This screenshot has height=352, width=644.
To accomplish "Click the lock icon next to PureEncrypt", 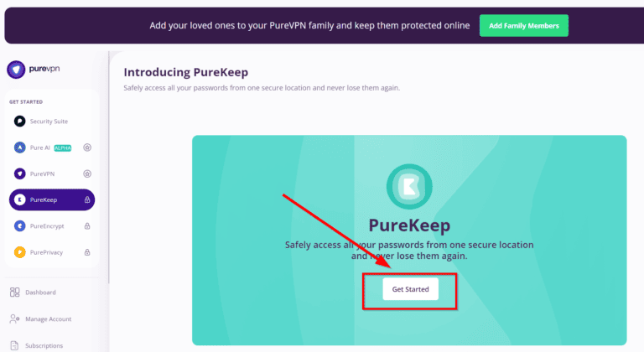I will (x=87, y=225).
